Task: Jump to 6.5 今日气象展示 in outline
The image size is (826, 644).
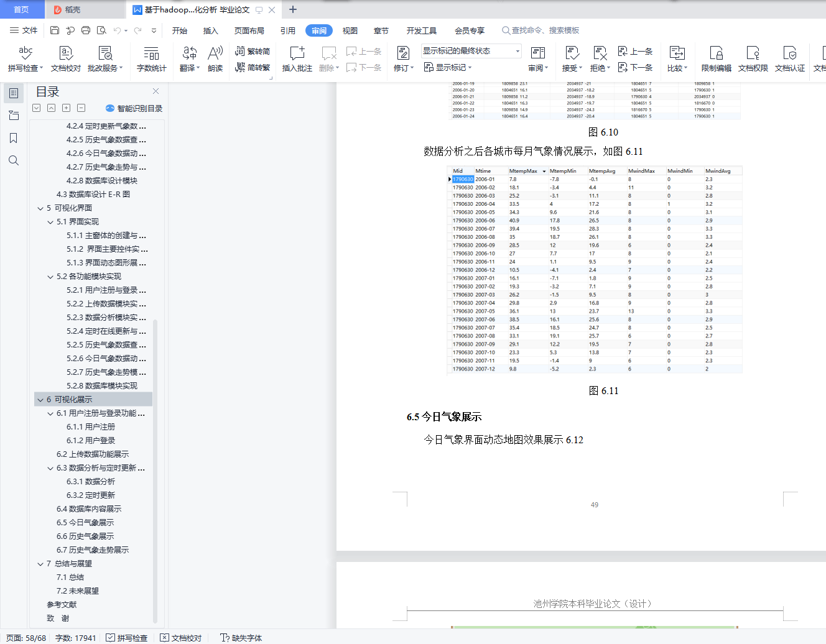Action: point(85,523)
